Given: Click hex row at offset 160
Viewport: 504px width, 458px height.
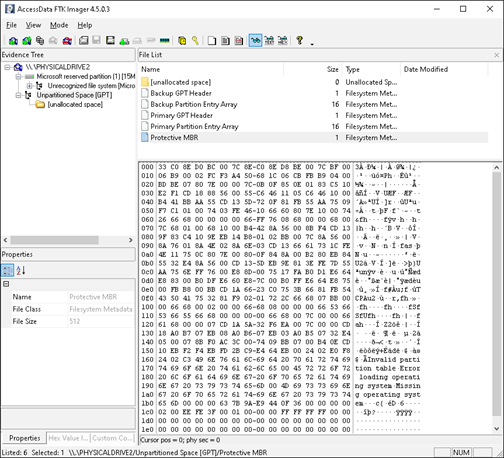Looking at the screenshot, I should (280, 360).
